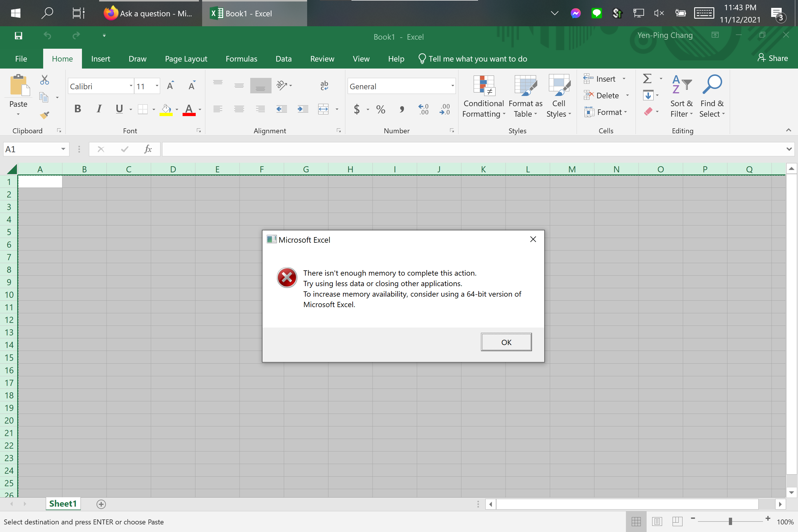Click the Clear eraser icon
This screenshot has width=798, height=532.
tap(648, 112)
